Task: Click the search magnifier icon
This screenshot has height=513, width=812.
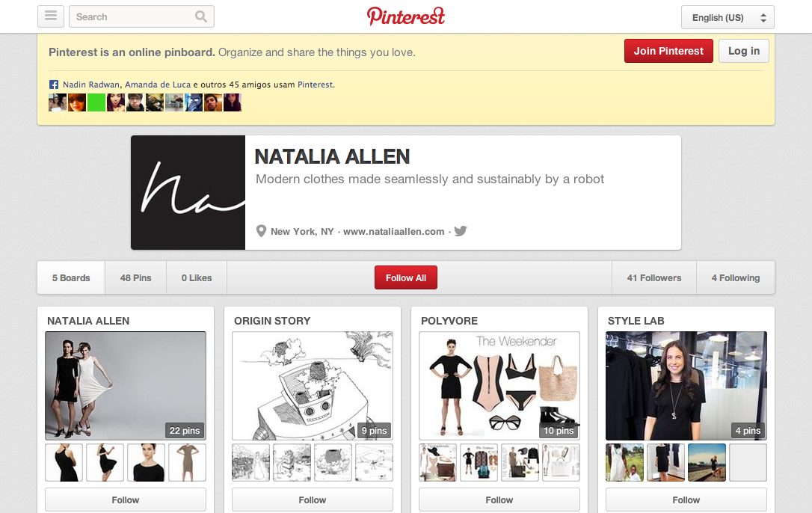Action: click(x=201, y=16)
